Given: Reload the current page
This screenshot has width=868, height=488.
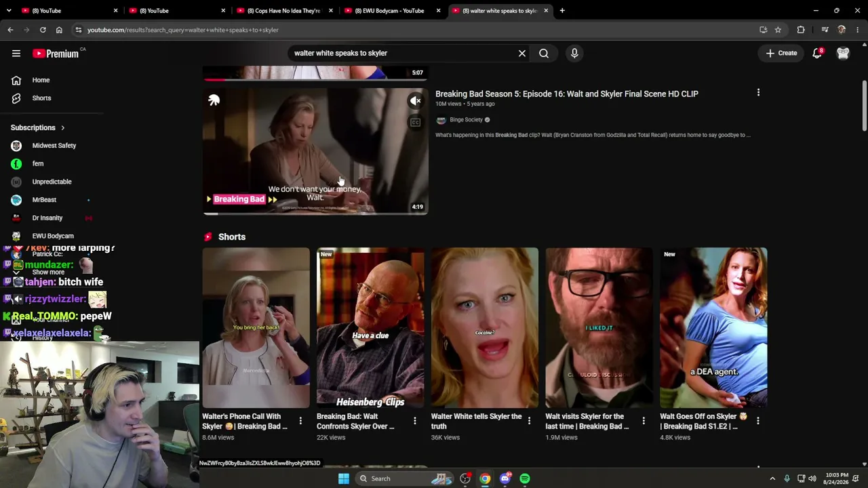Looking at the screenshot, I should [43, 30].
